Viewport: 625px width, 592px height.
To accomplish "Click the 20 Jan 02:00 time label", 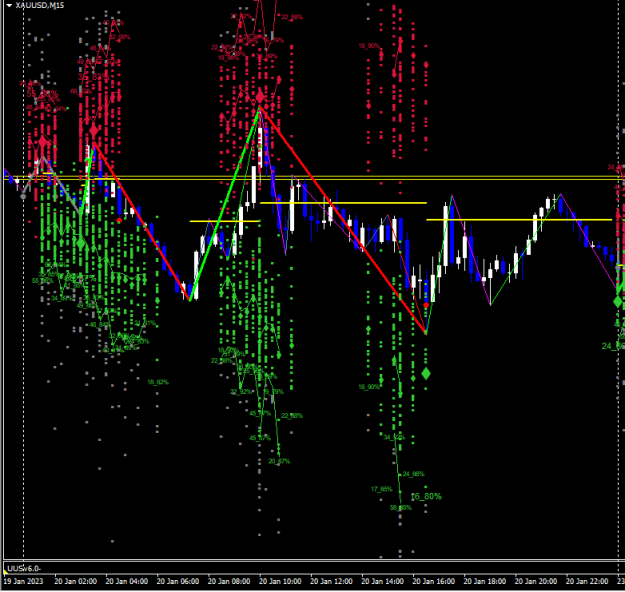I will pos(75,581).
